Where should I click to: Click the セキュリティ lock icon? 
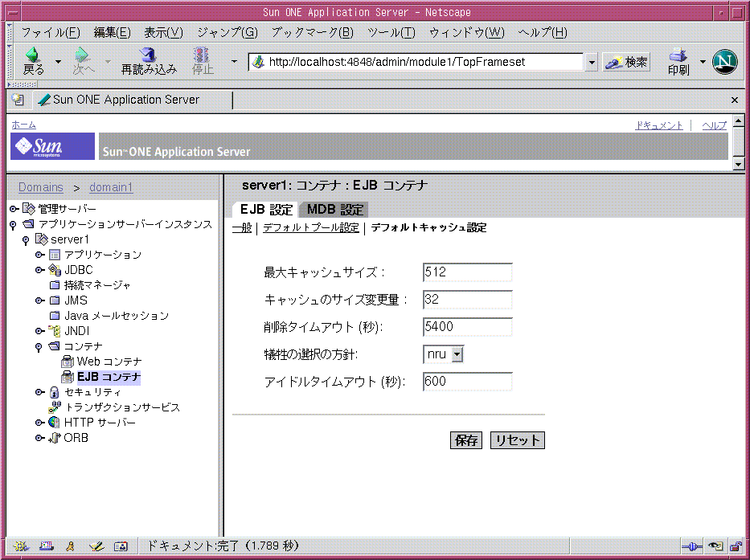pyautogui.click(x=55, y=392)
